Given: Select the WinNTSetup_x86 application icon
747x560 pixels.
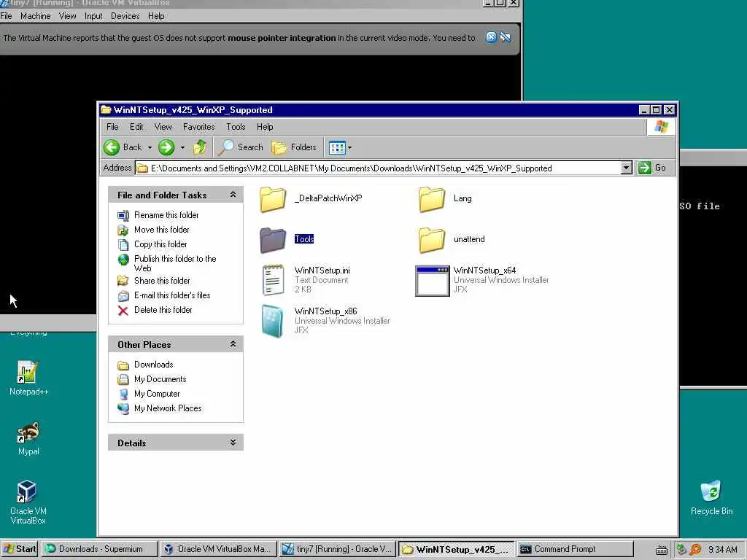Looking at the screenshot, I should [x=273, y=322].
